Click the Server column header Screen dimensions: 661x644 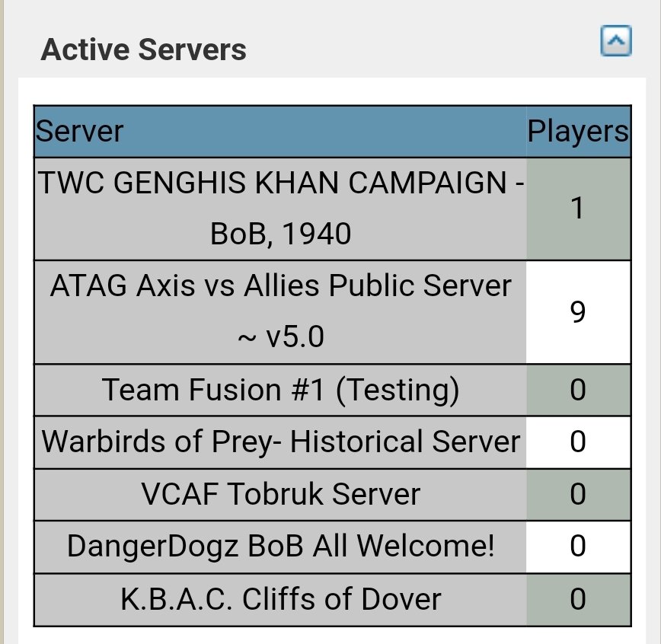(80, 132)
